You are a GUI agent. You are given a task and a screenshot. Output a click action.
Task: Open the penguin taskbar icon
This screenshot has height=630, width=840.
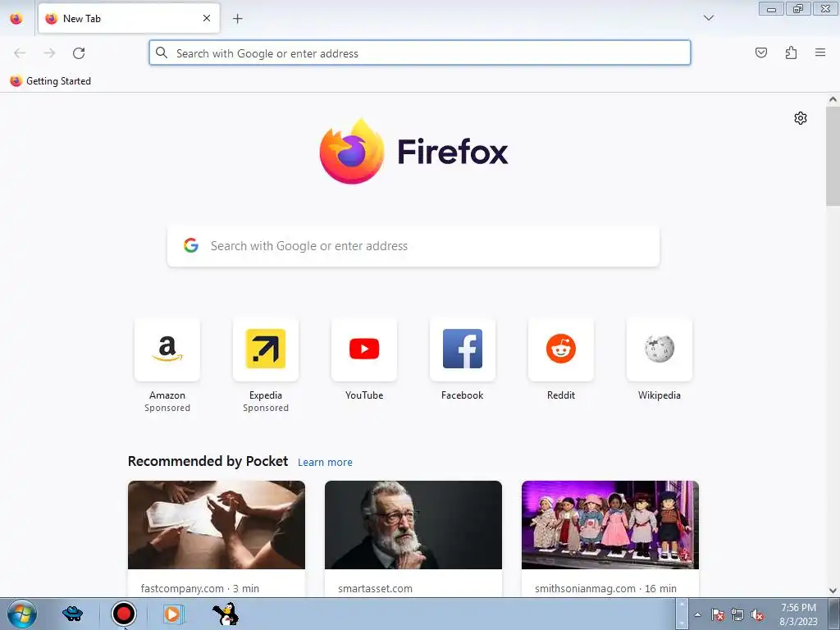(226, 614)
